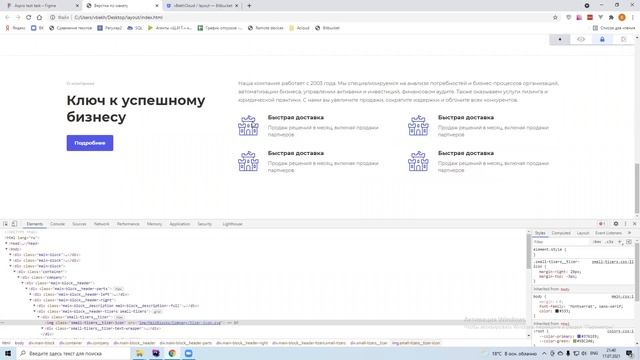Collapse the body node in DOM tree

coord(7,249)
